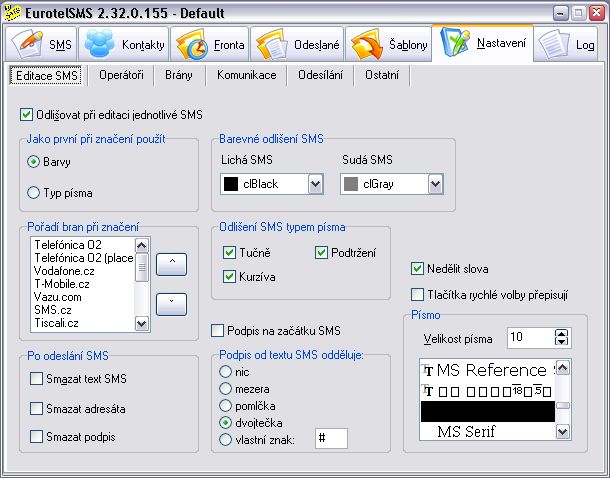Move selected gateway up in order
610x478 pixels.
tap(172, 264)
